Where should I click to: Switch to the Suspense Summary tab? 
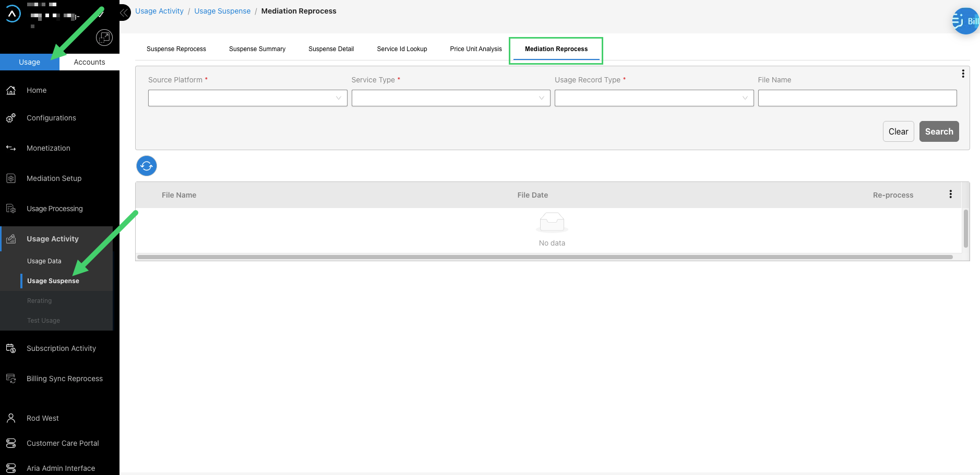point(257,49)
